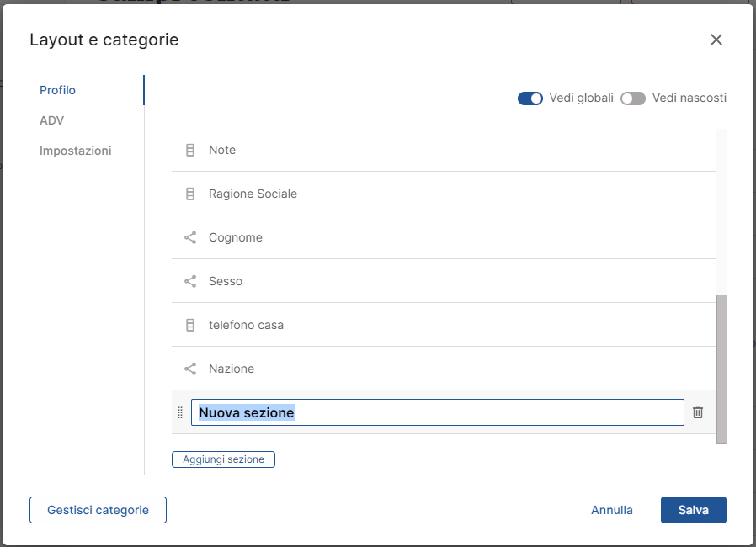Click the share icon next to Nazione
Viewport: 756px width, 547px height.
click(x=190, y=369)
